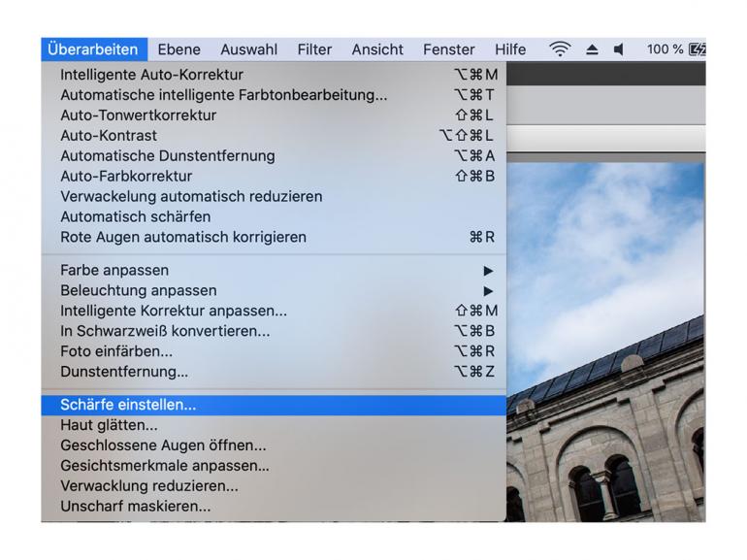Expand the Farbe anpassen submenu

(274, 270)
